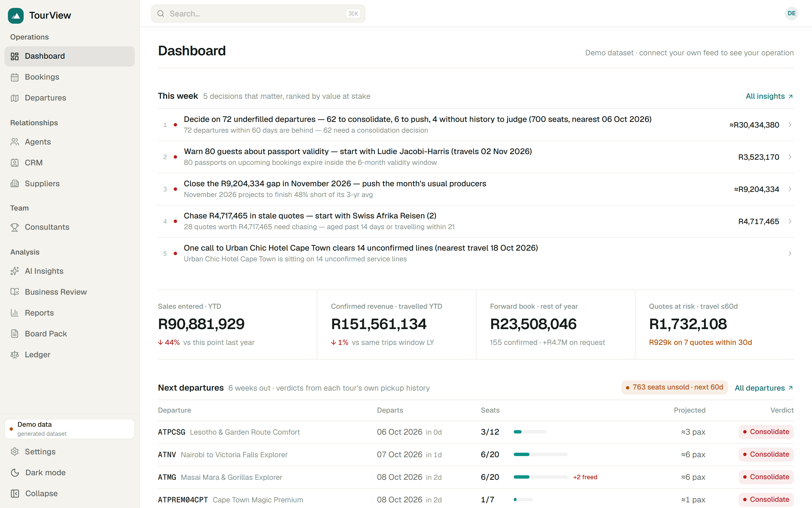
Task: Click the Demo data generated dataset card
Action: 69,429
